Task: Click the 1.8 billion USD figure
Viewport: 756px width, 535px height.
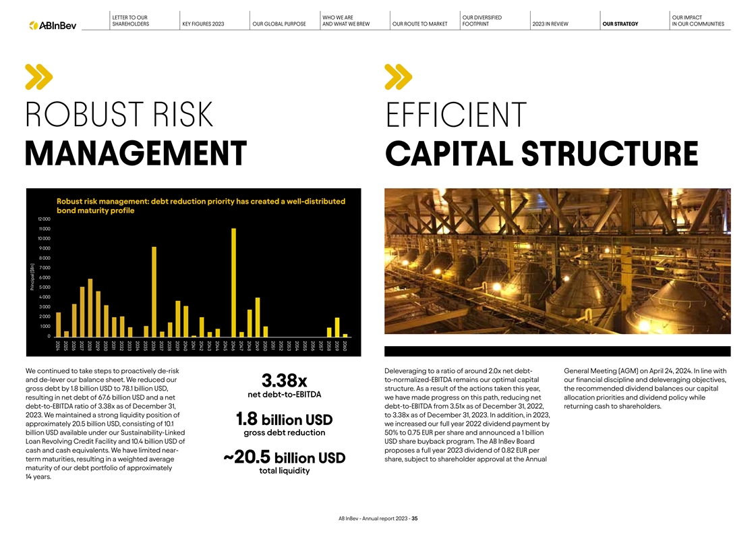Action: [283, 420]
